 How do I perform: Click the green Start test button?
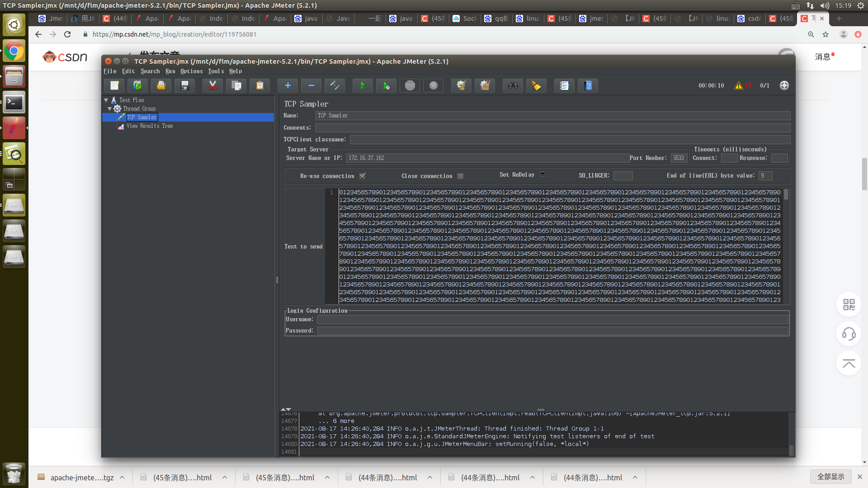click(363, 85)
